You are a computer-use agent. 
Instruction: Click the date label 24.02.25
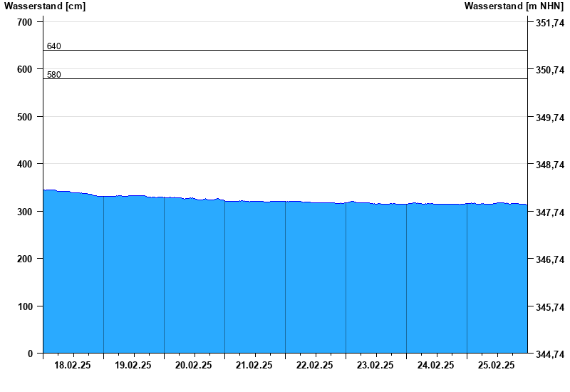click(x=435, y=365)
